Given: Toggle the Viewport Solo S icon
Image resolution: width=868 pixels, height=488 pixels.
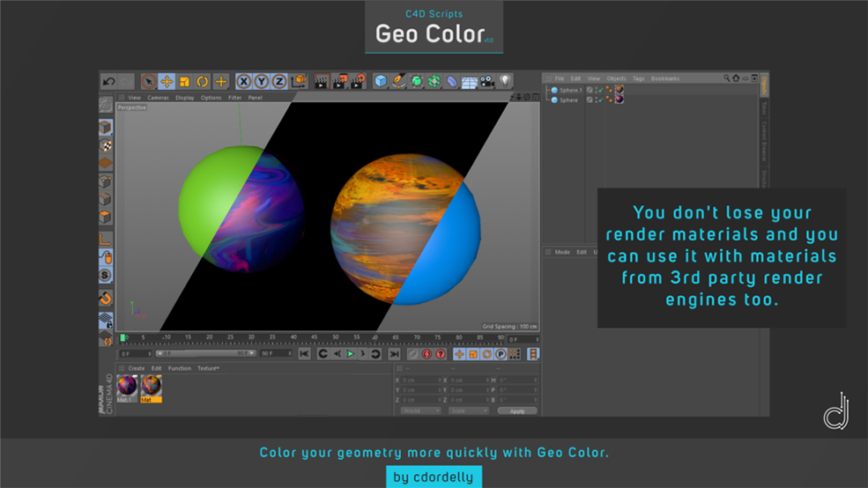Looking at the screenshot, I should [106, 276].
